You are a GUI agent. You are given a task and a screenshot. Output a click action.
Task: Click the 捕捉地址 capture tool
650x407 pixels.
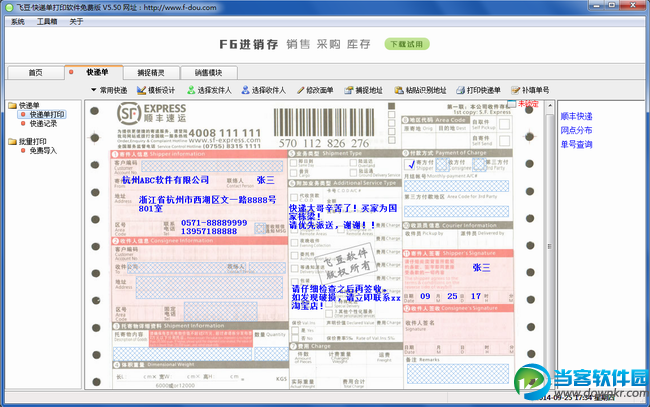tap(364, 90)
